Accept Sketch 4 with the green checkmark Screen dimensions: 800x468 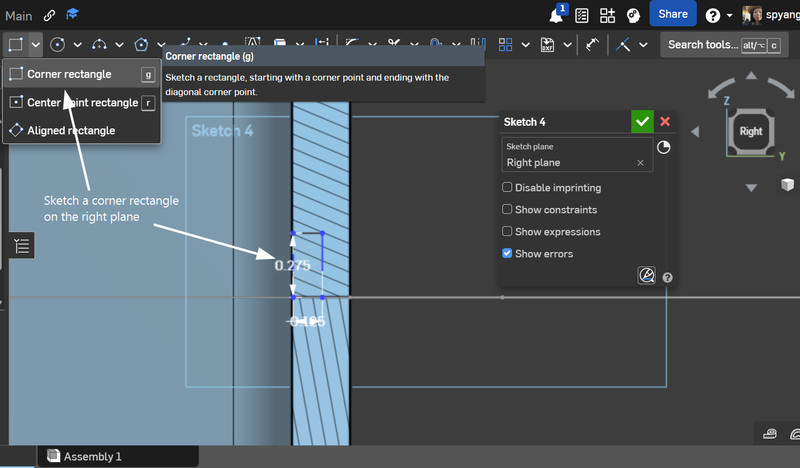[x=642, y=121]
